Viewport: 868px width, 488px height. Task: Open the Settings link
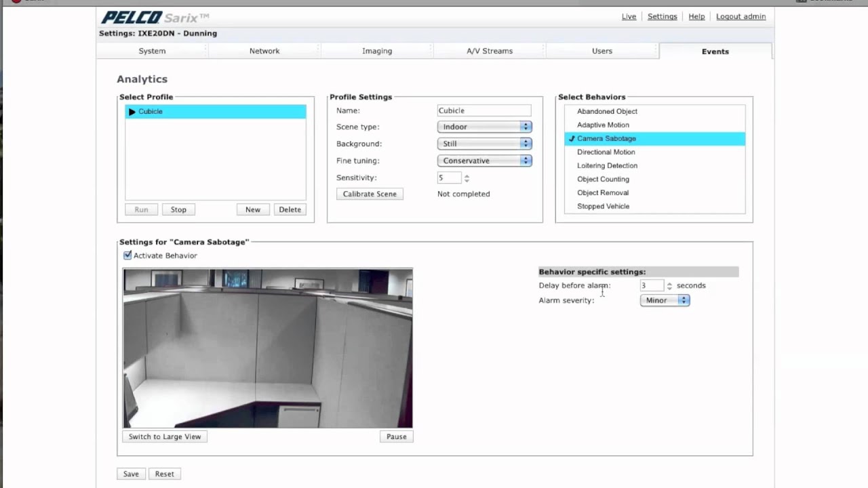663,16
